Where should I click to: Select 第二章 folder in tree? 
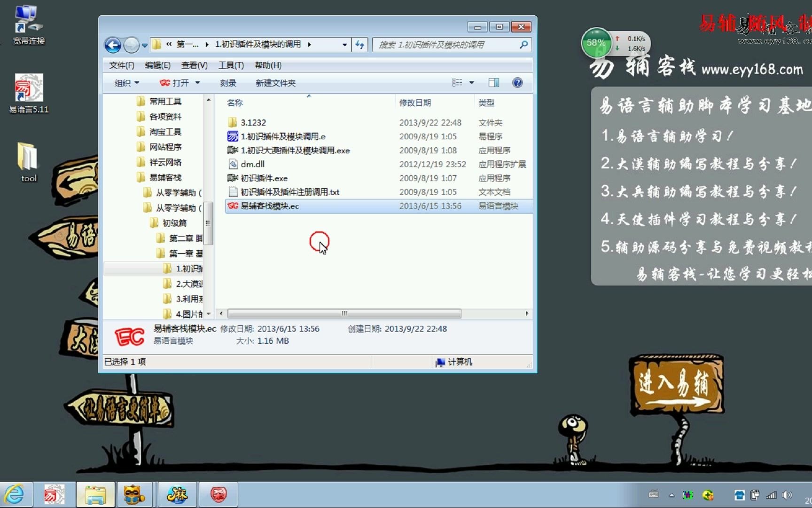click(x=185, y=238)
